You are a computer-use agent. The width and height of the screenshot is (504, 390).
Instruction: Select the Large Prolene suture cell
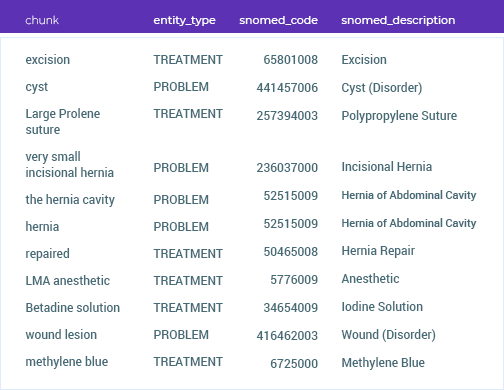63,122
